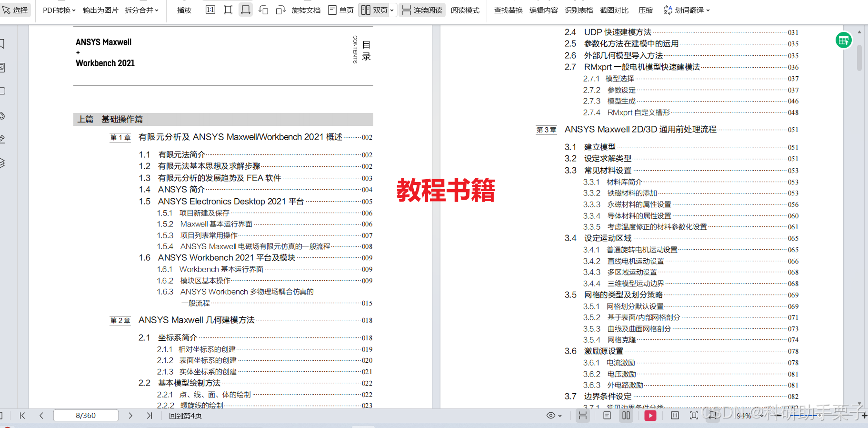868x428 pixels.
Task: Click the actual size 1:1 icon in the top toolbar
Action: point(210,10)
